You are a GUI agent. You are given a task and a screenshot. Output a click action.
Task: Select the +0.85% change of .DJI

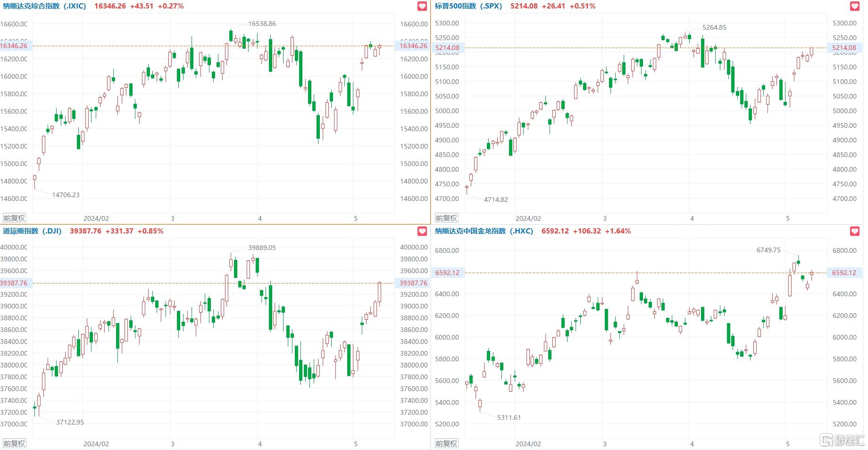click(150, 231)
